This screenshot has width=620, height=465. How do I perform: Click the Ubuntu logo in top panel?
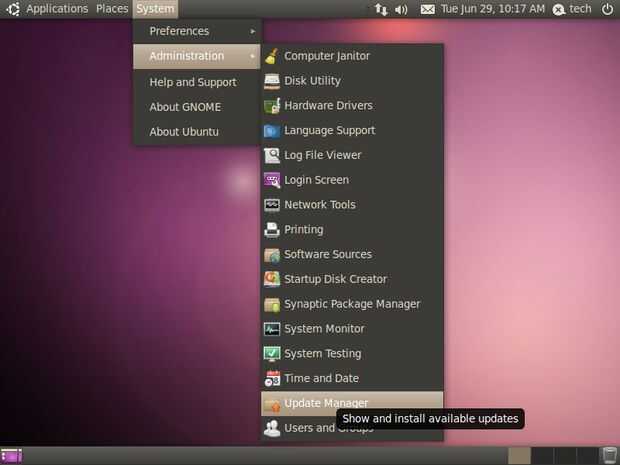click(x=13, y=9)
